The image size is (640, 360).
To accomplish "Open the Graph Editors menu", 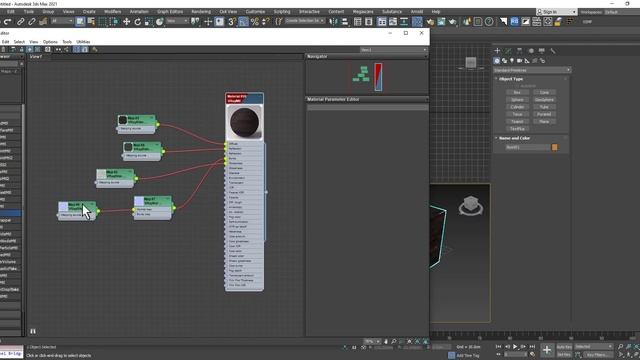I will (x=170, y=12).
